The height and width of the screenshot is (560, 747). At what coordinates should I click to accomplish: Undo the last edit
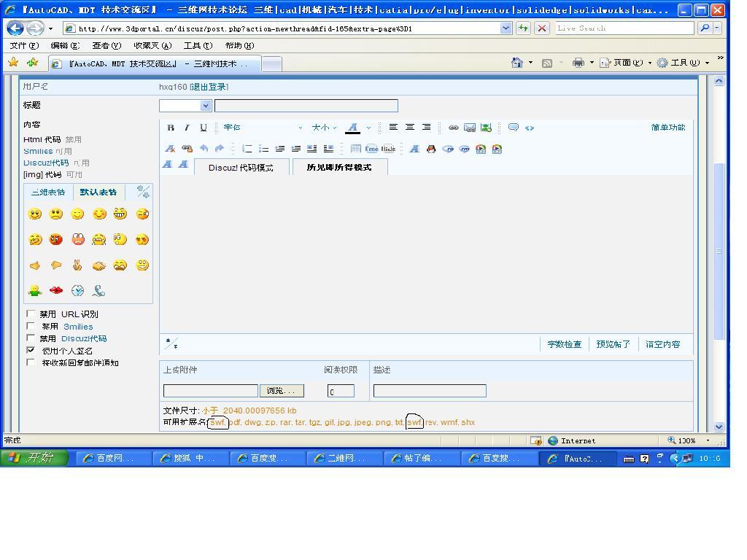tap(204, 148)
